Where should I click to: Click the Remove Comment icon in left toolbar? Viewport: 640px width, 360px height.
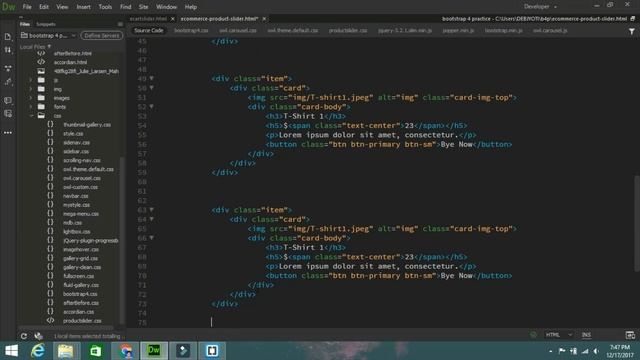(7, 114)
